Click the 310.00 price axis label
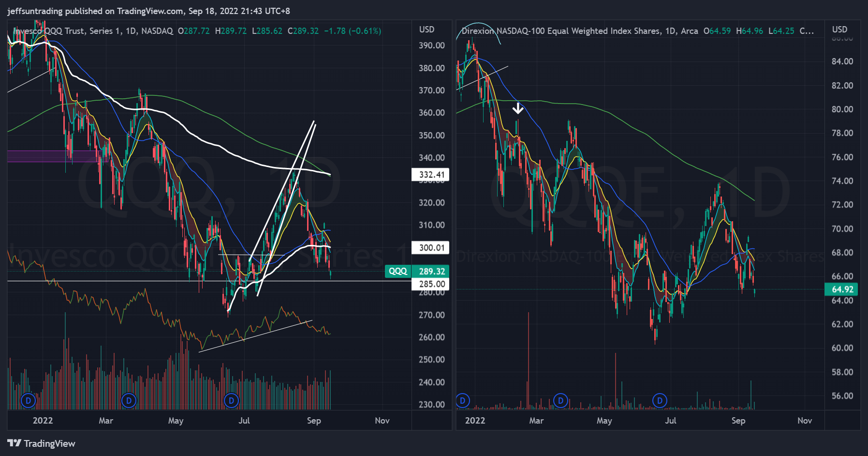This screenshot has width=868, height=456. (x=432, y=225)
